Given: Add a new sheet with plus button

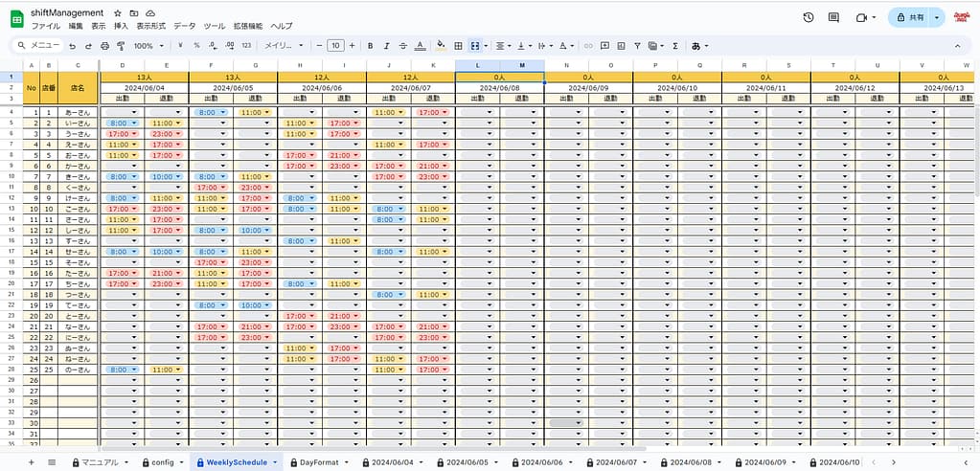Looking at the screenshot, I should [31, 462].
